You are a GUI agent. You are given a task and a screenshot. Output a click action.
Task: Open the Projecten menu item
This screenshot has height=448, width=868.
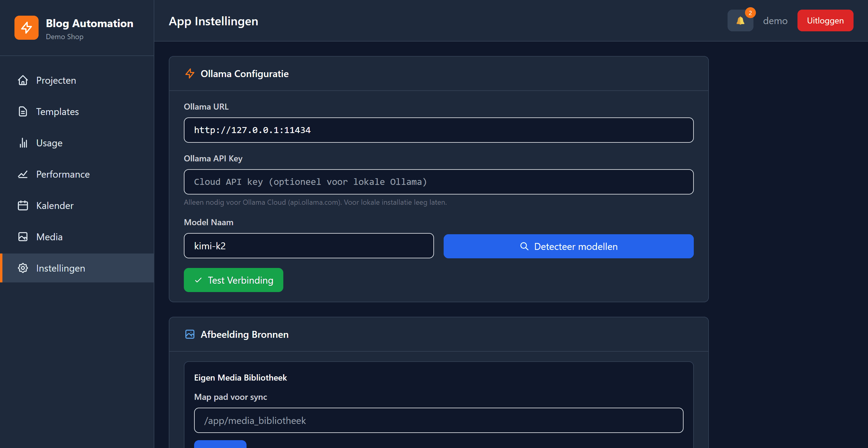[77, 80]
